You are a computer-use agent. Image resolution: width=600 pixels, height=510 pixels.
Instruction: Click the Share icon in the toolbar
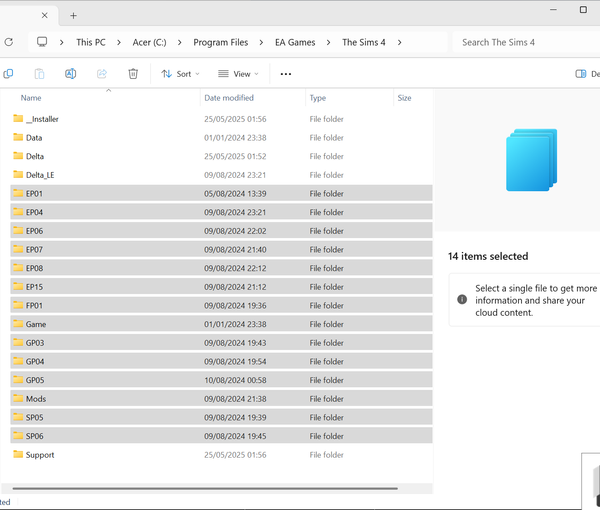pyautogui.click(x=102, y=73)
